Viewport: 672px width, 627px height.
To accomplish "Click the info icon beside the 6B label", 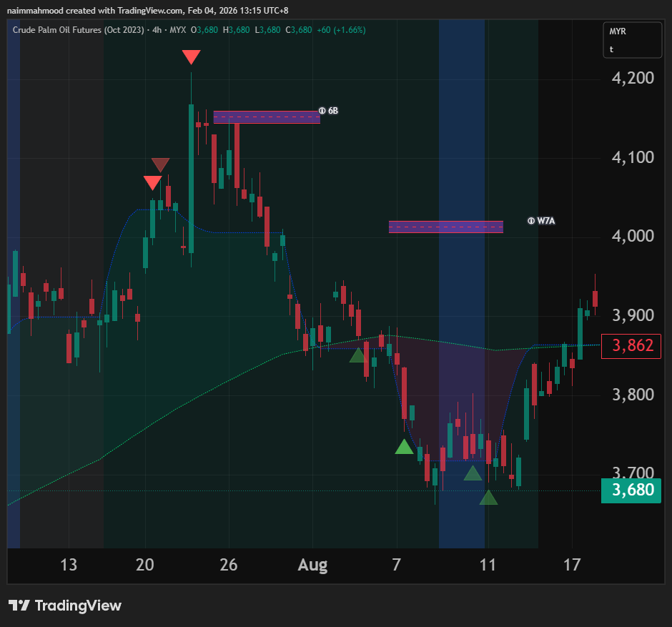I will [322, 111].
